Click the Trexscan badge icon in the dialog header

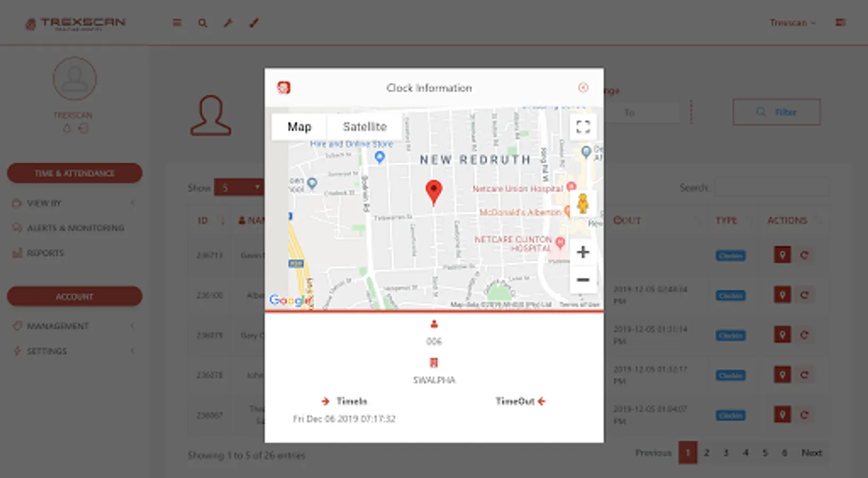[284, 88]
